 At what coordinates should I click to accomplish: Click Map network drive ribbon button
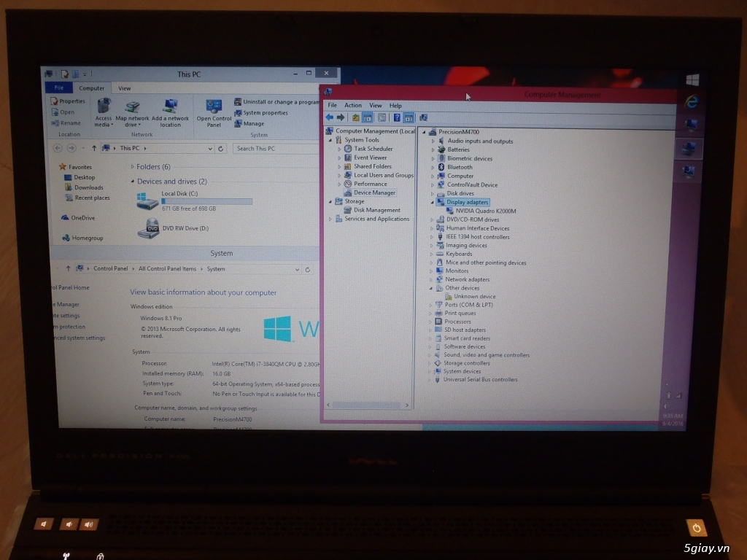coord(132,114)
